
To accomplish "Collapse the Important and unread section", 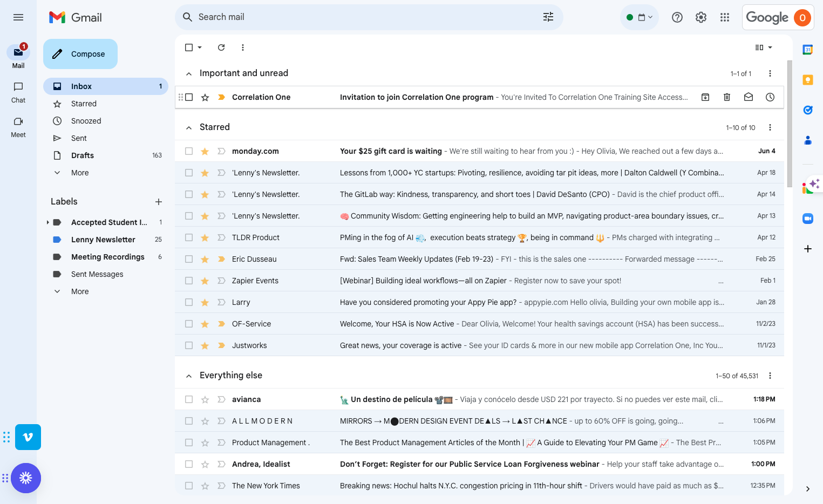I will [189, 74].
